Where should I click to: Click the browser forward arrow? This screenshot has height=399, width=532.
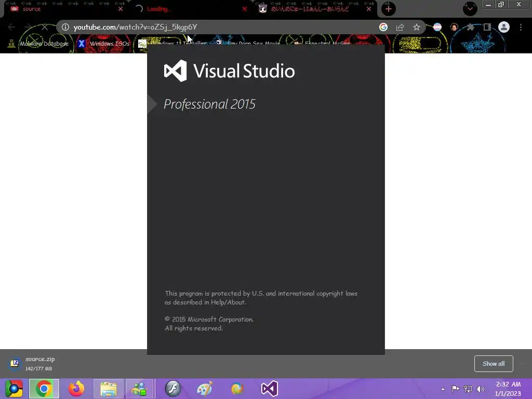[x=28, y=27]
